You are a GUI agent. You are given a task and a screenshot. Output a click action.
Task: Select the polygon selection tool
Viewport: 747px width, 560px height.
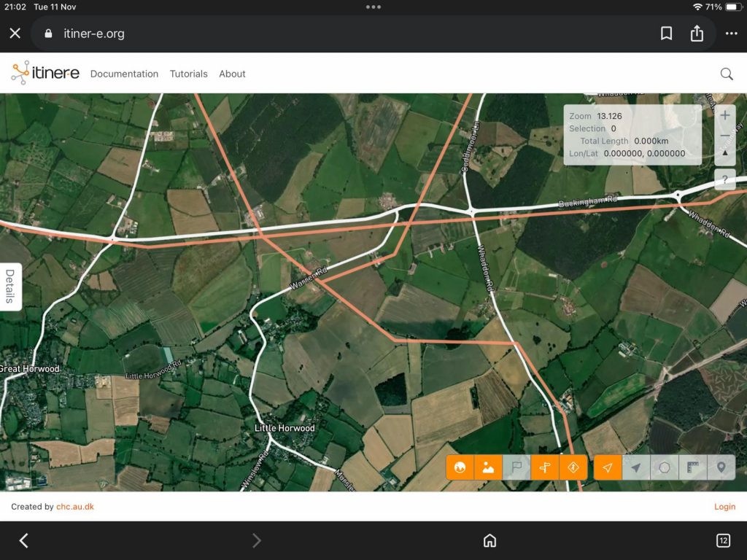[665, 467]
